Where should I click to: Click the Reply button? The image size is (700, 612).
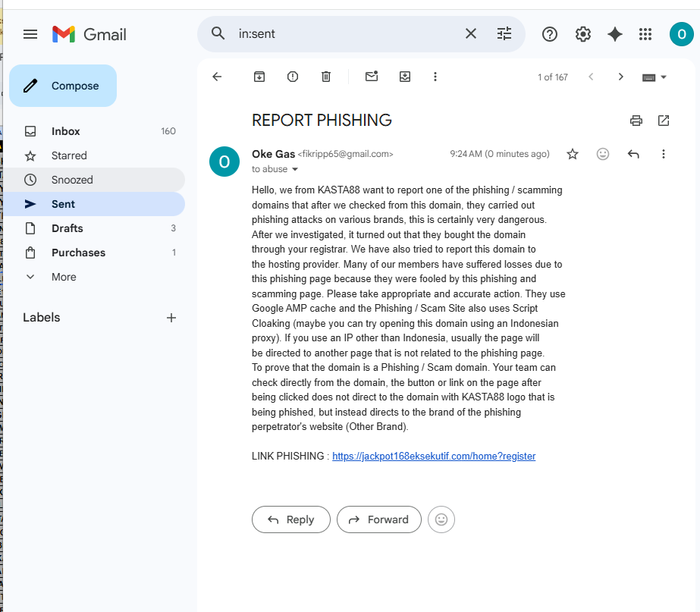(291, 519)
